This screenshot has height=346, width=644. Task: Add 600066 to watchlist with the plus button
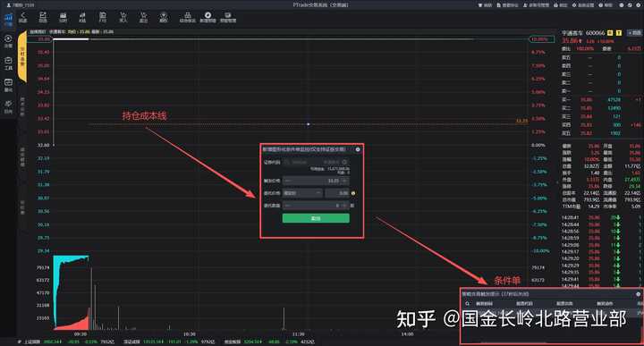point(634,33)
